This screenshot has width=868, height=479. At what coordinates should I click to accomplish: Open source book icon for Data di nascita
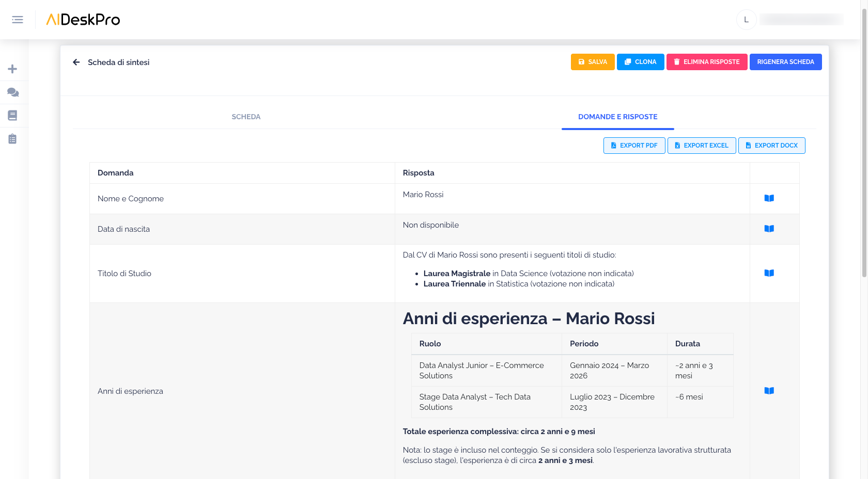[769, 229]
